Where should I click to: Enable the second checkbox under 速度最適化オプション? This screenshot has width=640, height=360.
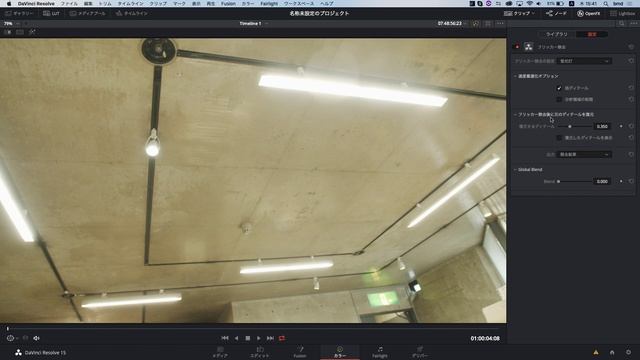point(559,99)
